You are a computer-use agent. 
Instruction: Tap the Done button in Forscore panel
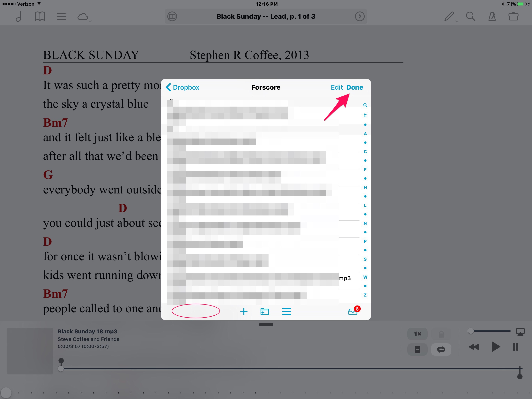[355, 87]
